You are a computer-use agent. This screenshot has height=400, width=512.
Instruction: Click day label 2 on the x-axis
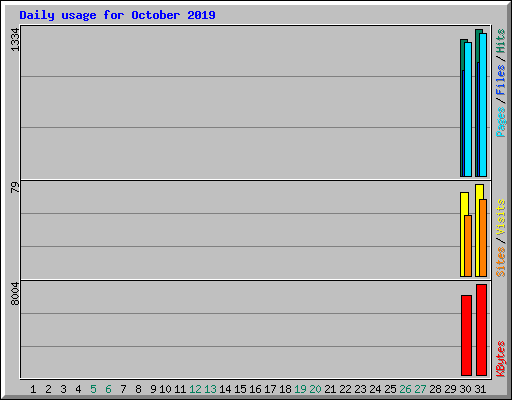[48, 389]
